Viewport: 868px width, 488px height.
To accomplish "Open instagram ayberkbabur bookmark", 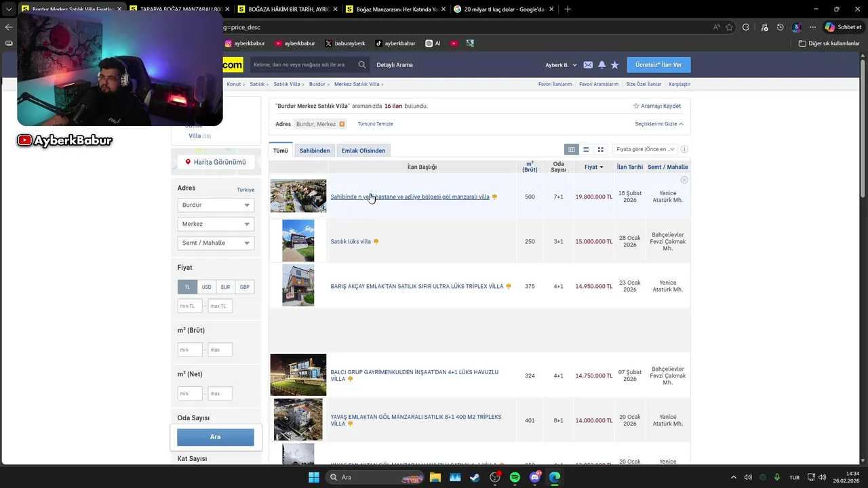I will click(x=245, y=43).
